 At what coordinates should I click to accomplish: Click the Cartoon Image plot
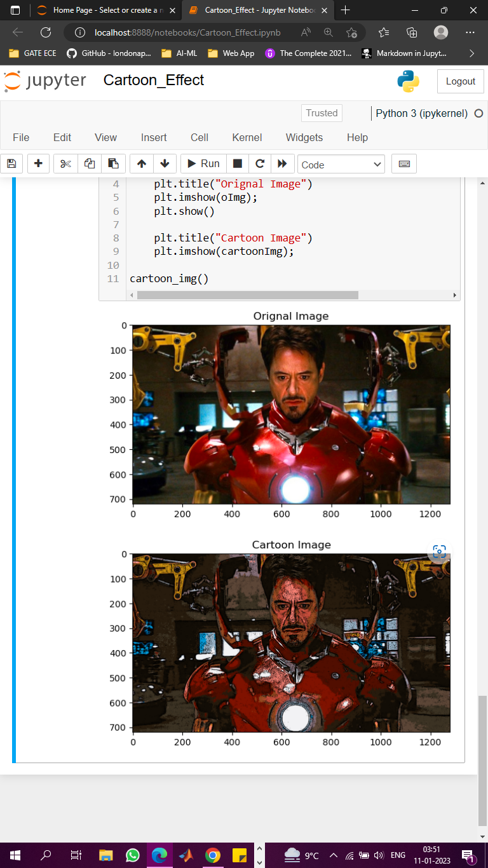291,643
